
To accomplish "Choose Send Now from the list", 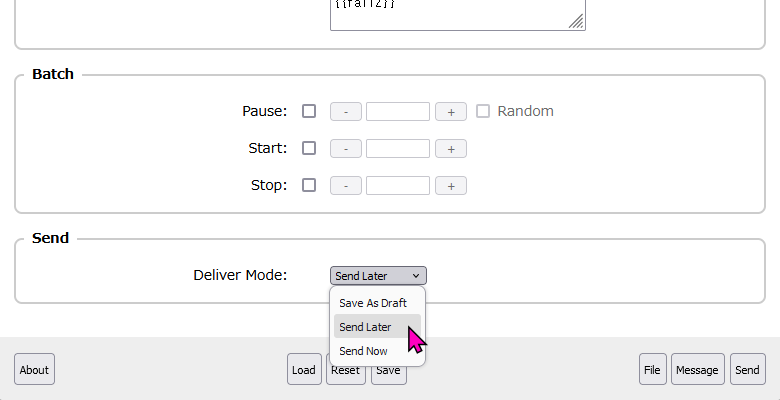I will pyautogui.click(x=364, y=351).
